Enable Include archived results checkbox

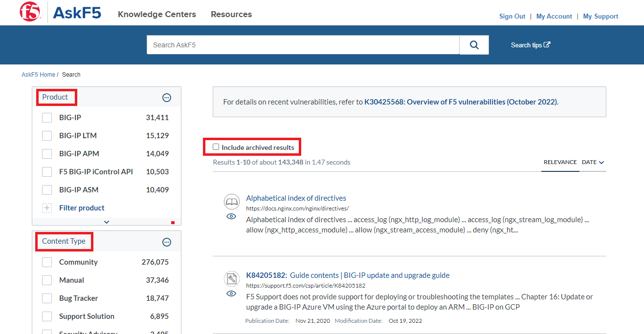(216, 147)
